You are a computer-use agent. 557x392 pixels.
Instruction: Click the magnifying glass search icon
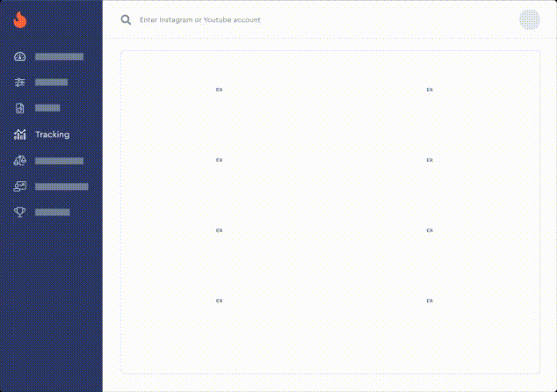click(x=127, y=19)
